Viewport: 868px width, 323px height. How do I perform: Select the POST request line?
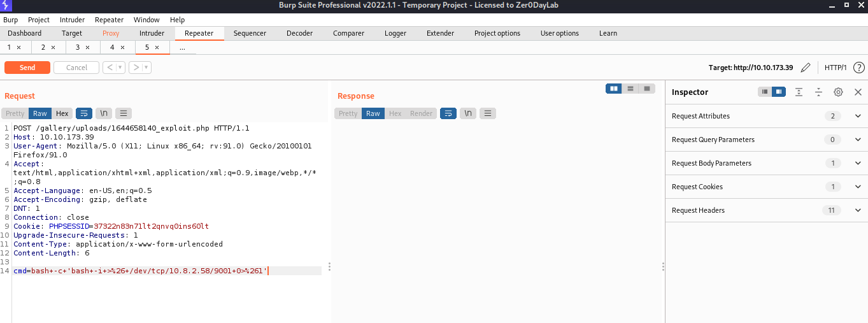pyautogui.click(x=131, y=128)
